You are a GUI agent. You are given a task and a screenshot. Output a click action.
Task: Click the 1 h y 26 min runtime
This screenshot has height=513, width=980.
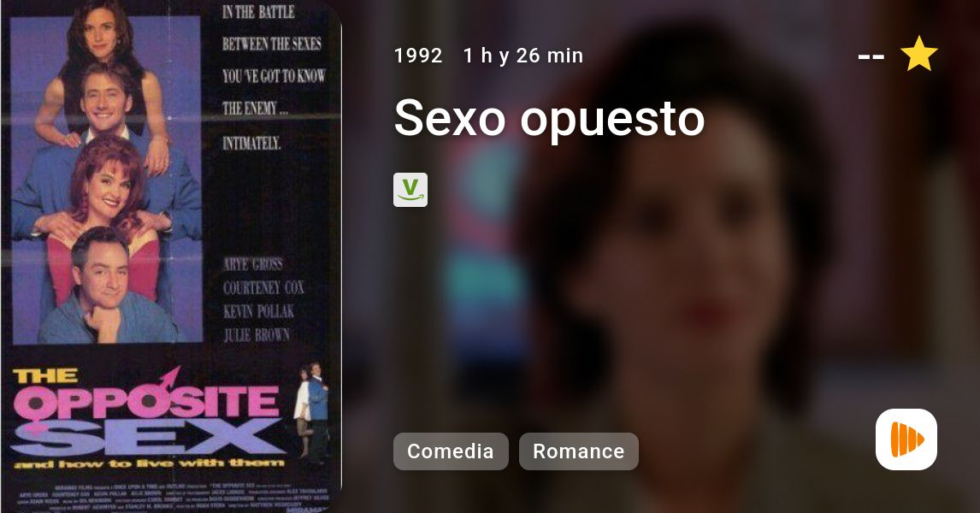[x=523, y=56]
